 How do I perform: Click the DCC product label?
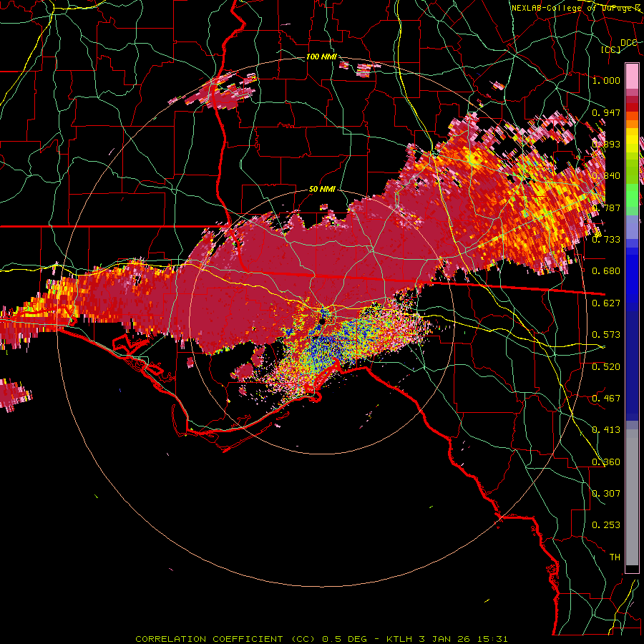click(x=628, y=43)
